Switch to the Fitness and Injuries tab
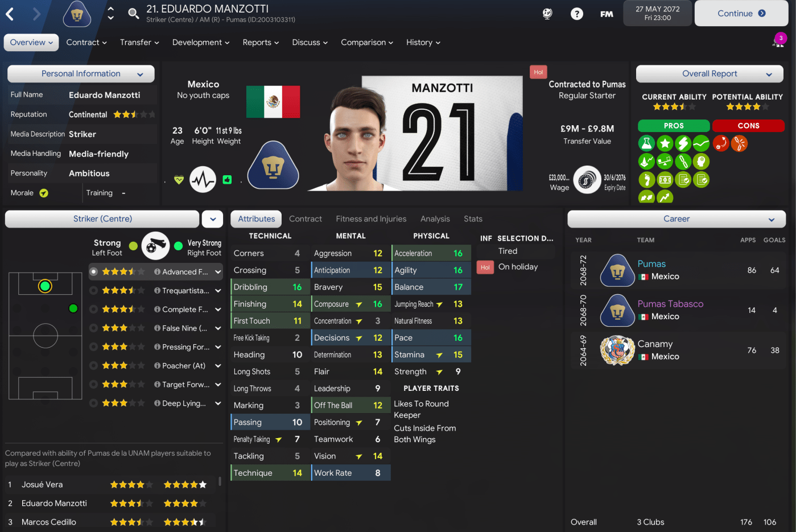796x532 pixels. tap(371, 219)
